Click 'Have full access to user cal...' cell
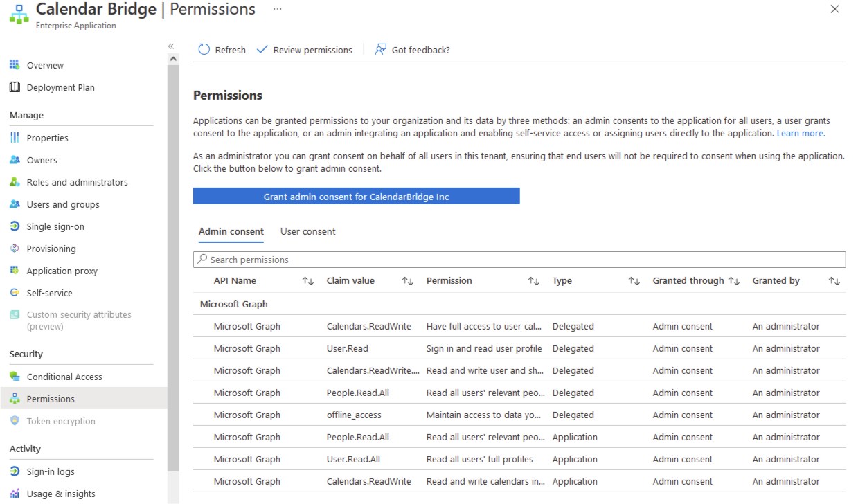Screen dimensions: 858x504 (485, 326)
